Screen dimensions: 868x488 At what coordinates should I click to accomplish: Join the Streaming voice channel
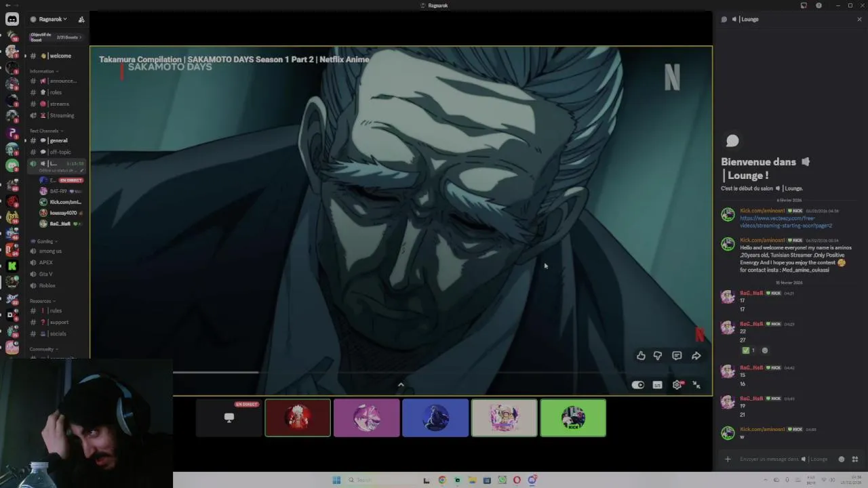pos(57,115)
